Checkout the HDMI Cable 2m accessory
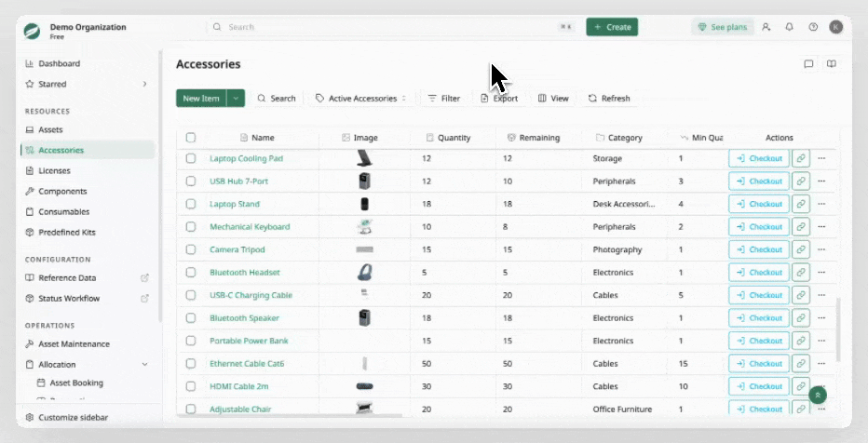 (x=759, y=386)
